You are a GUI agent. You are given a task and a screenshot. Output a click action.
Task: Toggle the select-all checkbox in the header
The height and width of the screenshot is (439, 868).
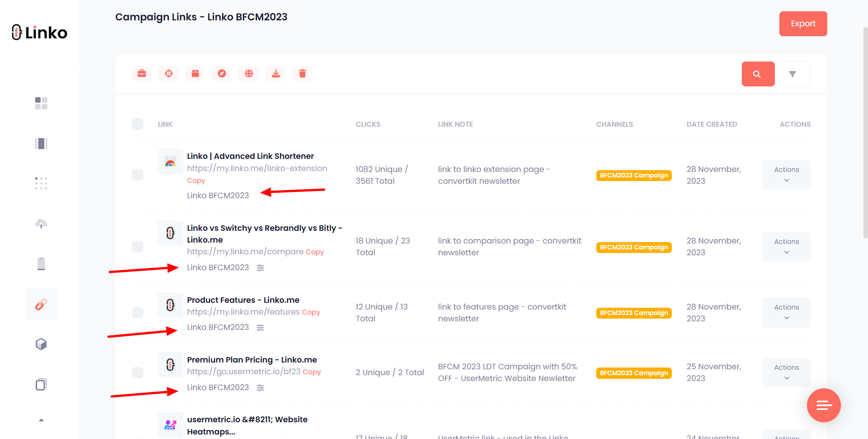(137, 124)
